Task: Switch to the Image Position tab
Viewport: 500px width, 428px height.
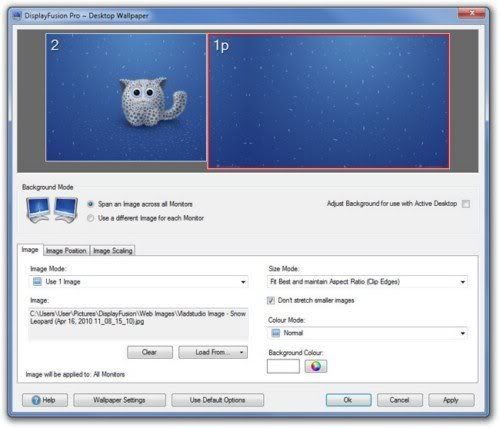Action: [x=66, y=251]
